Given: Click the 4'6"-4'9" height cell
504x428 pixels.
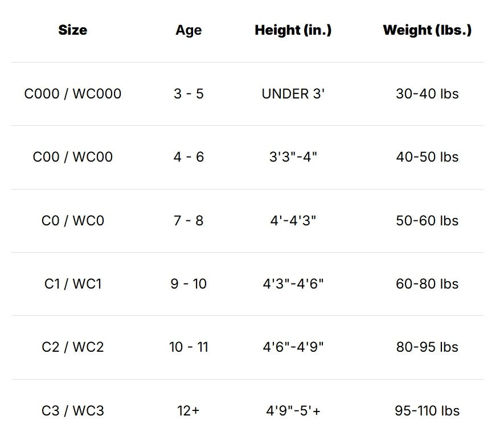Looking at the screenshot, I should 293,347.
